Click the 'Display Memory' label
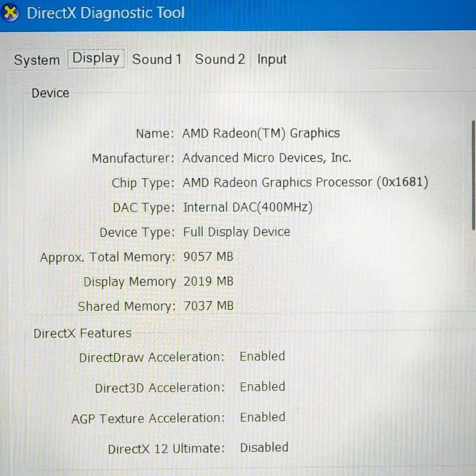The width and height of the screenshot is (476, 476). coord(130,282)
